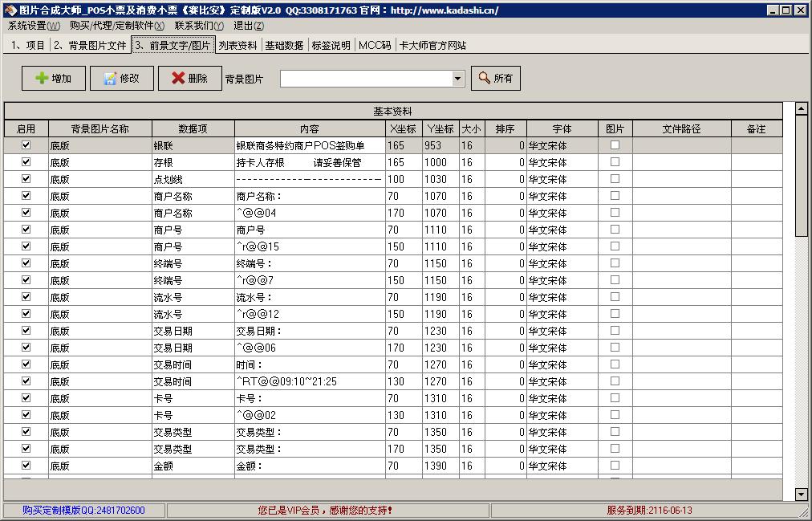
Task: Open the 联系我们(Y) menu
Action: tap(199, 26)
